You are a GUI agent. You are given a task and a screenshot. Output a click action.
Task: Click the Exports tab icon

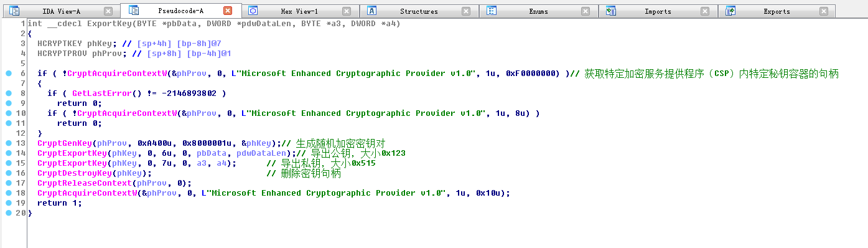pos(730,11)
